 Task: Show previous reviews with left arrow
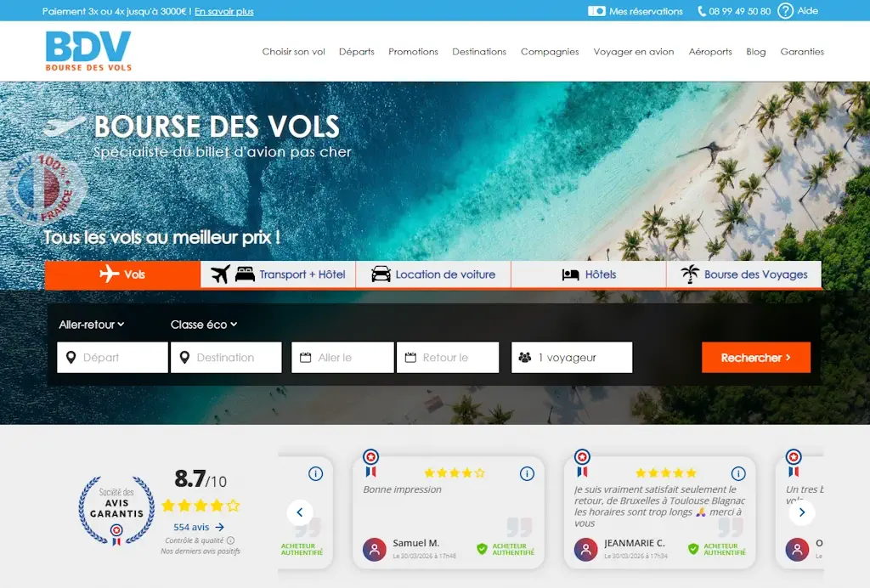point(300,512)
